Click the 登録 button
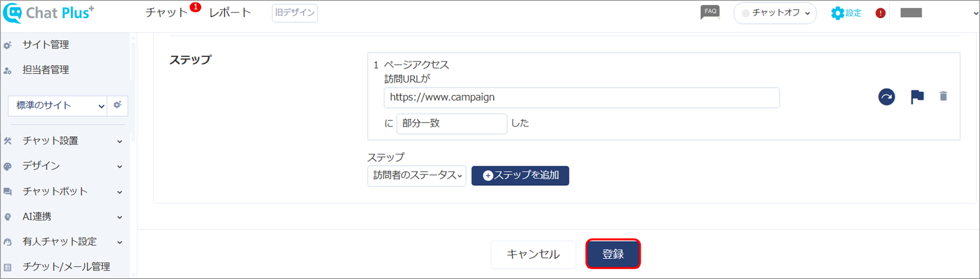 613,254
